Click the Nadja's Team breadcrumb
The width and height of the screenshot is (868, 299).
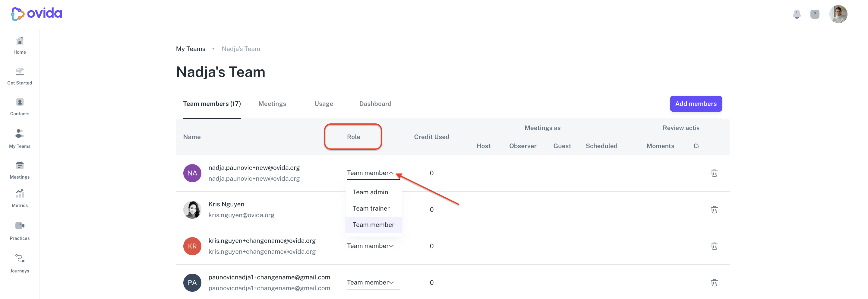coord(241,49)
